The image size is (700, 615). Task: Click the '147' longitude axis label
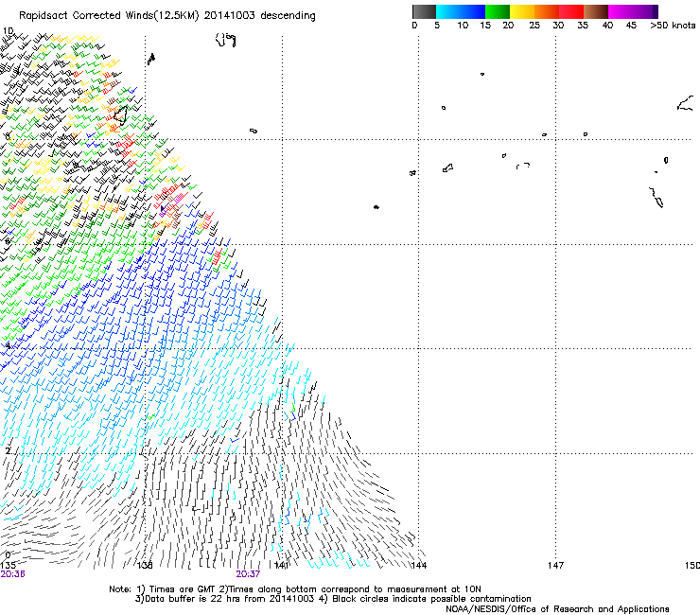pos(556,566)
